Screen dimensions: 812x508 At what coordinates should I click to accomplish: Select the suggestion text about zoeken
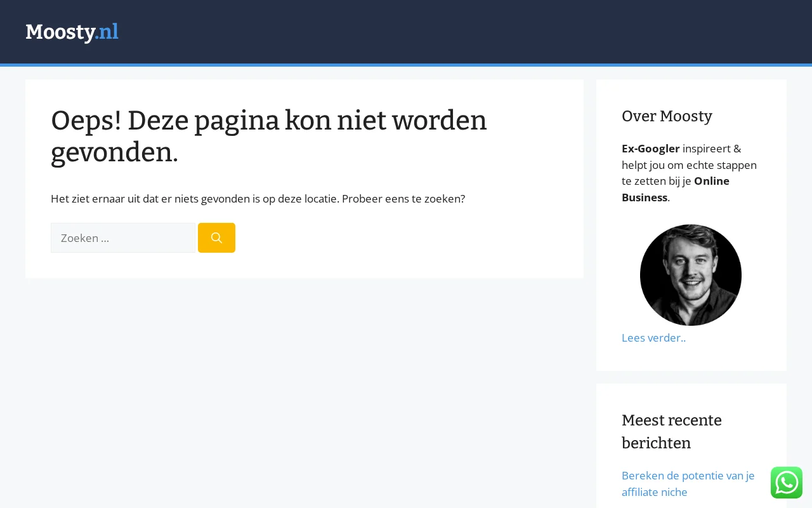258,198
